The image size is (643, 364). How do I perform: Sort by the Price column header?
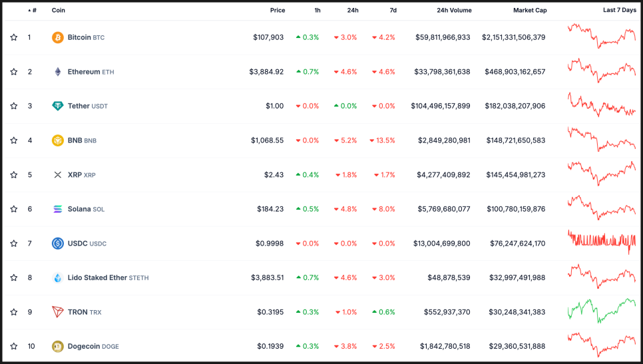[277, 11]
